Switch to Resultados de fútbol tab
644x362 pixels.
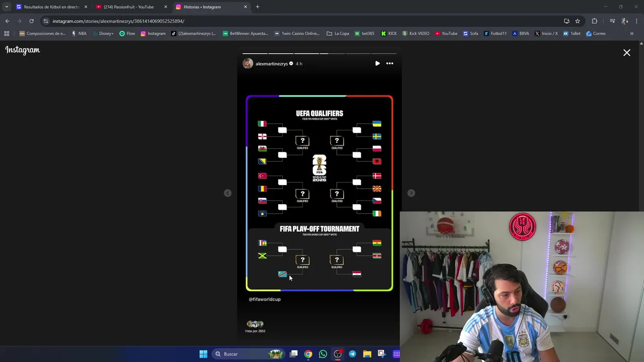52,7
